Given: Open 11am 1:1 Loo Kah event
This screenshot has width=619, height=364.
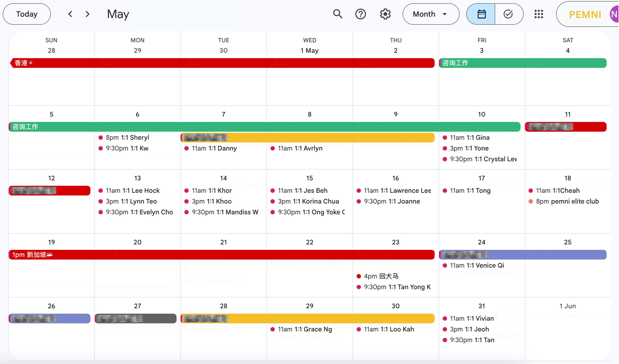Looking at the screenshot, I should click(385, 329).
